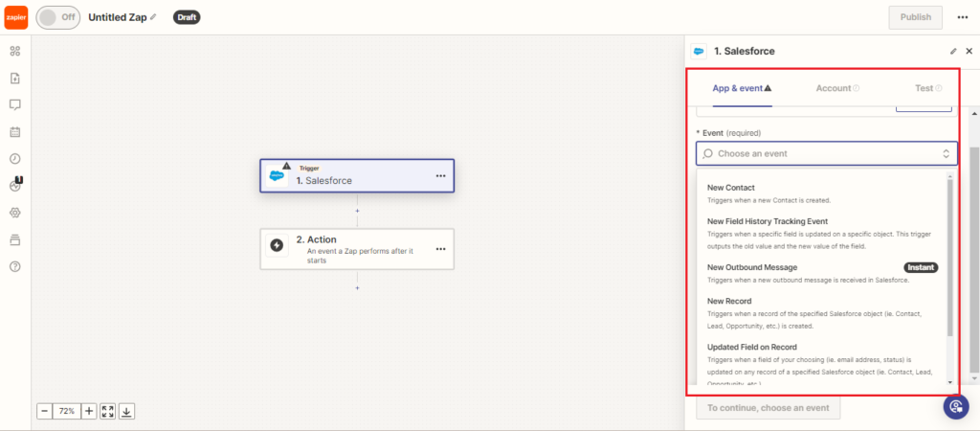Click To continue, choose an event button
The image size is (980, 431).
click(x=768, y=408)
